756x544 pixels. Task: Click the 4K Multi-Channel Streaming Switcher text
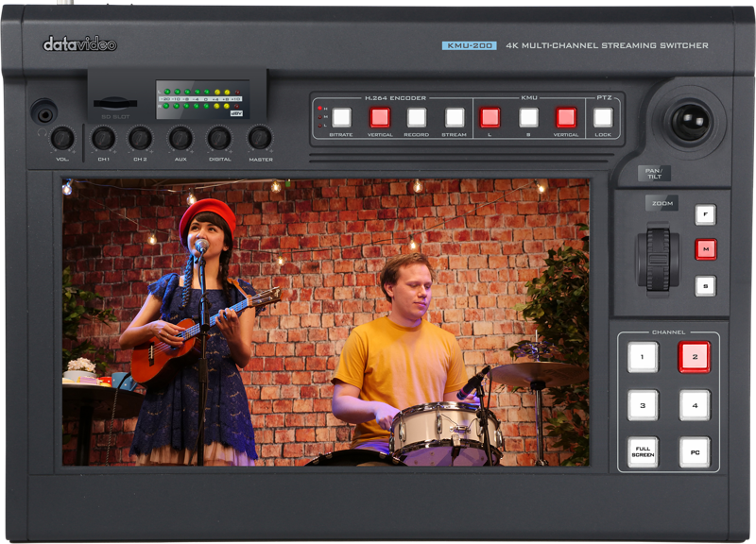coord(607,45)
